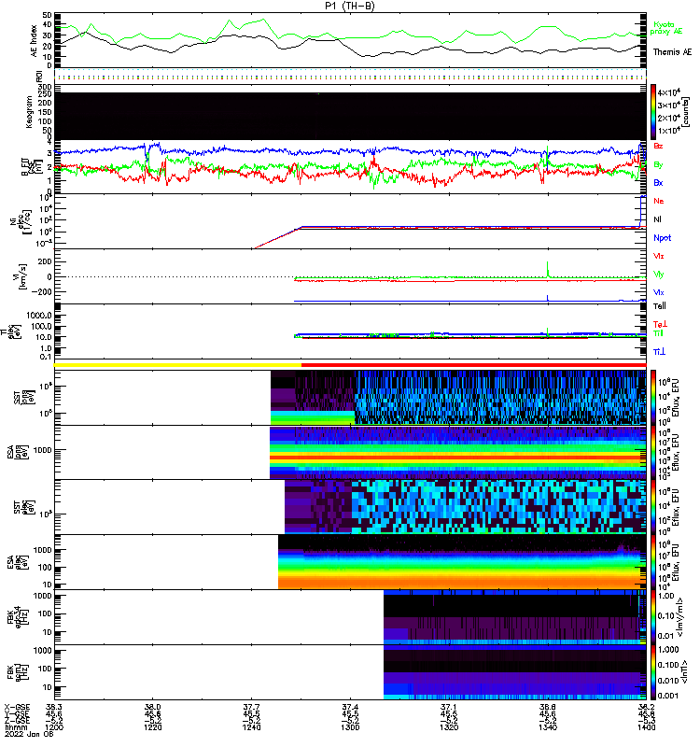This screenshot has height=747, width=700.
Task: Click the Themis AE legend label
Action: [x=673, y=51]
